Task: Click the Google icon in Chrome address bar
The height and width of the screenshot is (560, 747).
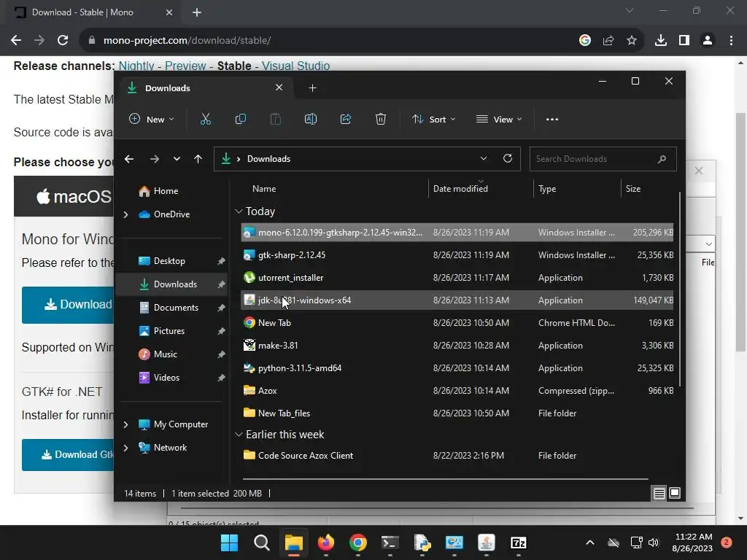Action: pyautogui.click(x=585, y=41)
